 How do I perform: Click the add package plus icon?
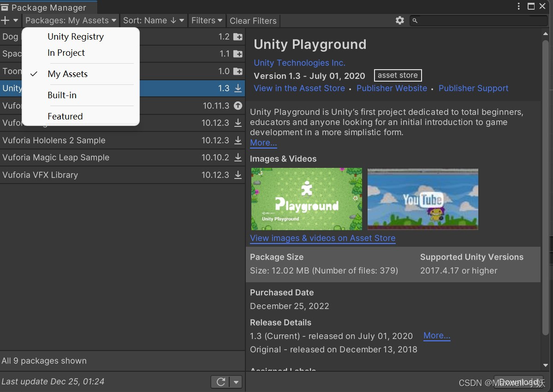click(5, 20)
